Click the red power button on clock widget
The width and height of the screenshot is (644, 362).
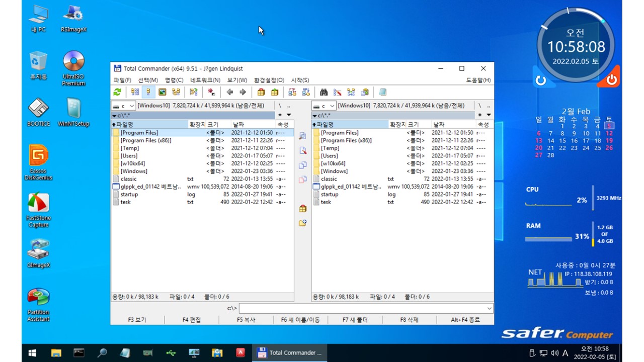click(x=611, y=80)
